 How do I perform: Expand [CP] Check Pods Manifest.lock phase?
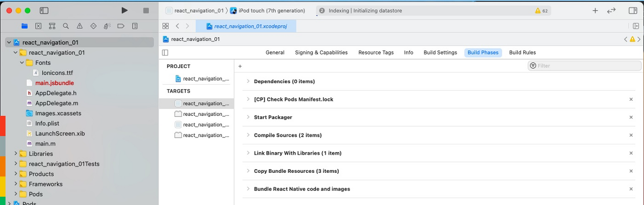[x=248, y=99]
